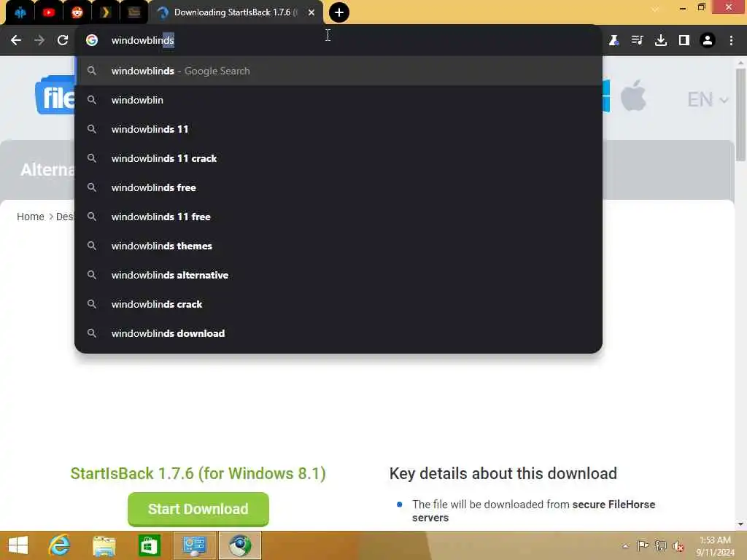Open a new tab with plus button
This screenshot has width=747, height=560.
(x=338, y=12)
